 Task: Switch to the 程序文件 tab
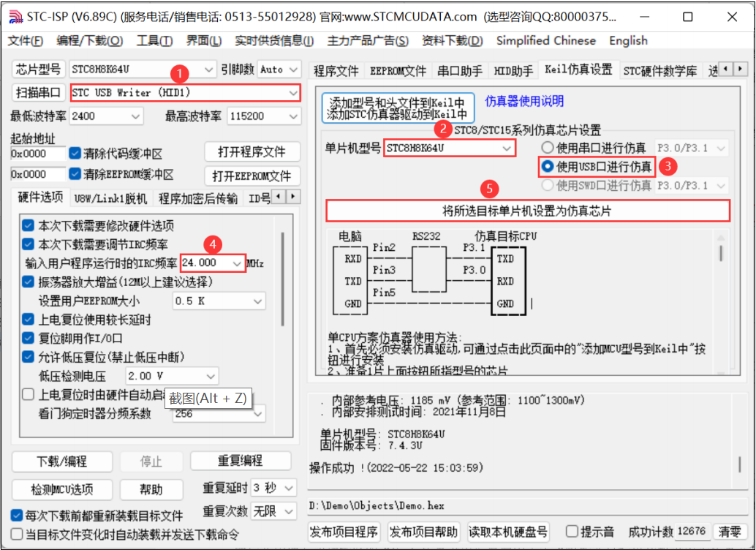point(336,72)
